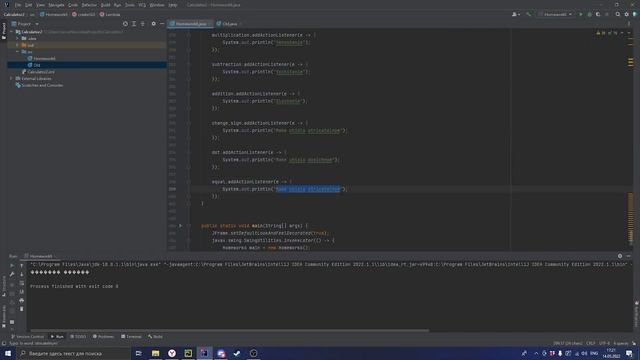Open the Window menu
The image size is (640, 360).
coord(157,5)
